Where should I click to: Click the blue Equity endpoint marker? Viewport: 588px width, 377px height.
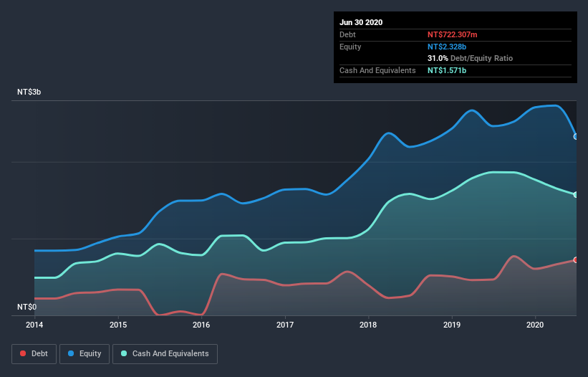click(x=576, y=137)
